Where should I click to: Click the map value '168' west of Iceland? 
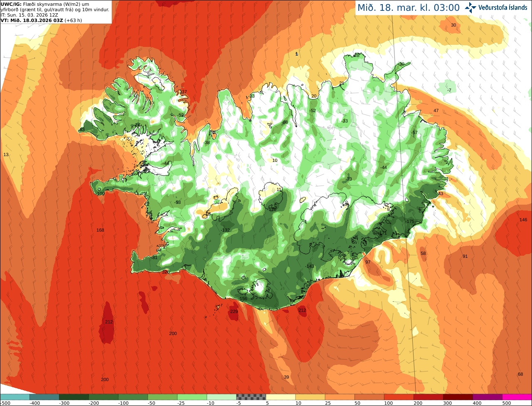(x=100, y=230)
